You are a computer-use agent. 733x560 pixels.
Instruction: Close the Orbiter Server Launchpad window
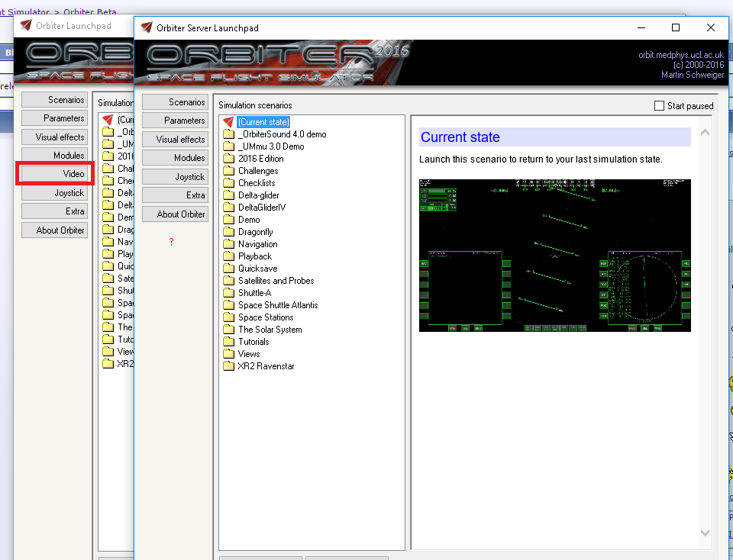coord(711,27)
